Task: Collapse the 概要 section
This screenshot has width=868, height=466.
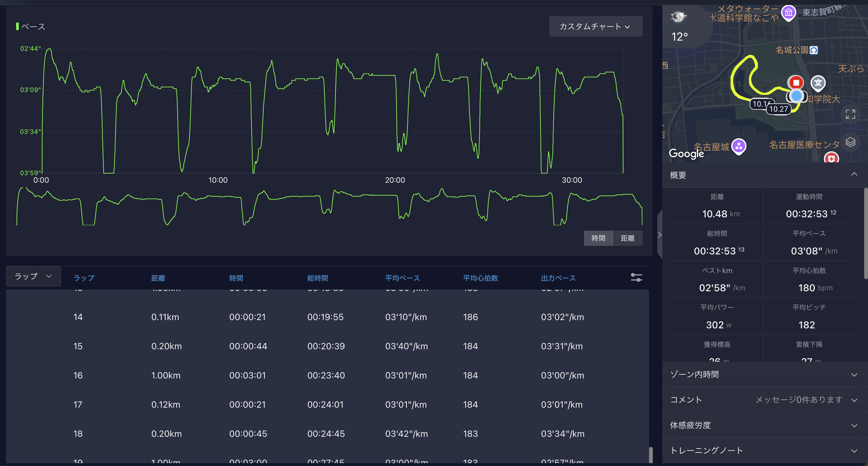Action: 854,174
